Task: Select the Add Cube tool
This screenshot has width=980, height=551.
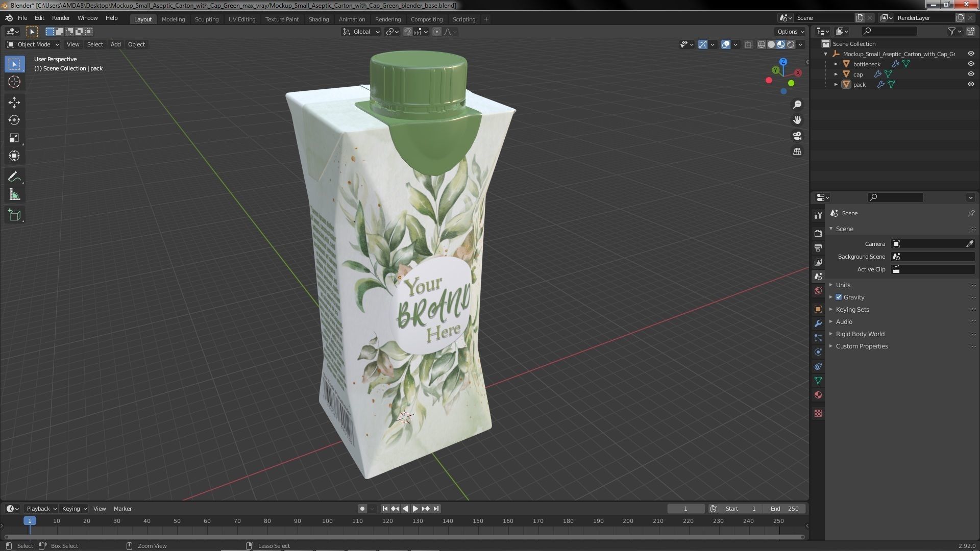Action: 14,215
